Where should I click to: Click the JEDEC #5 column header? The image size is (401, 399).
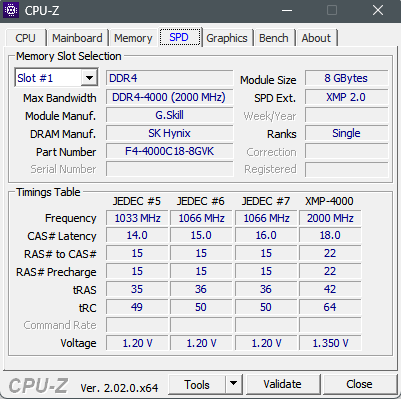136,201
